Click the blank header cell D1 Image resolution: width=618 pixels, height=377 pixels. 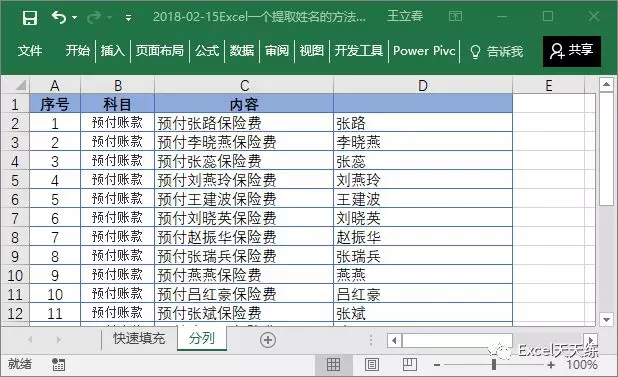tap(423, 104)
